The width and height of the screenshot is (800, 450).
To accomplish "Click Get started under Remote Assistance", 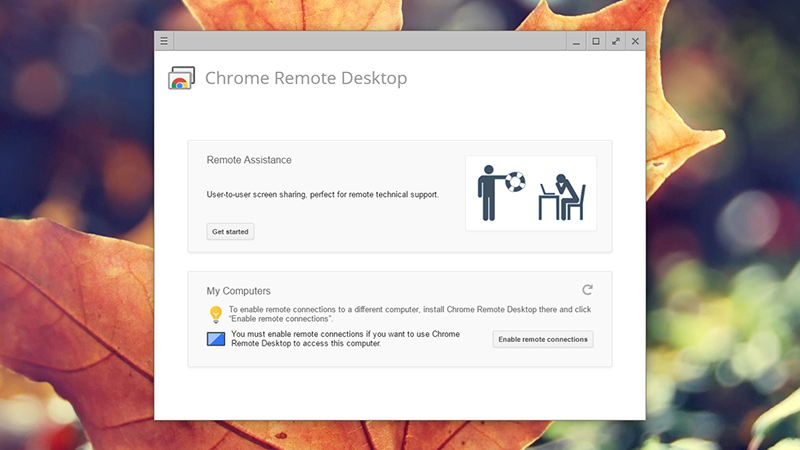I will (230, 232).
